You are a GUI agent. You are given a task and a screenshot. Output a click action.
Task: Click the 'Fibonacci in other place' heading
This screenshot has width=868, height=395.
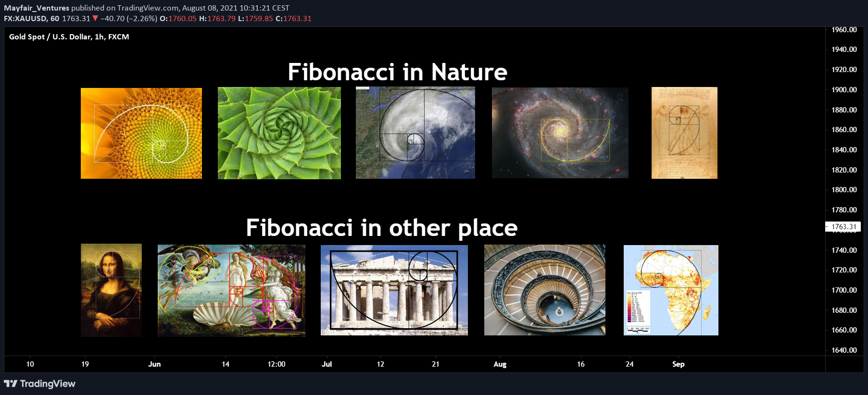click(381, 228)
